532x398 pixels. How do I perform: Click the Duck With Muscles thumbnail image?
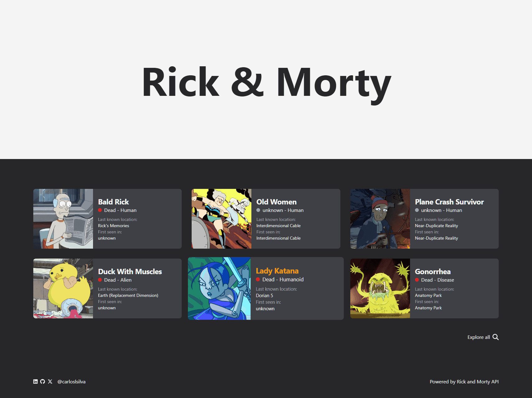click(x=63, y=288)
